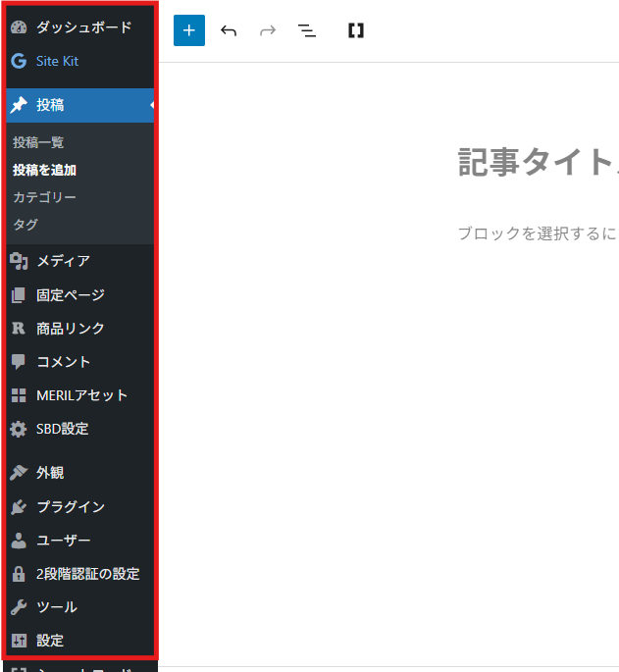
Task: Click the SBD設定 gear icon
Action: [19, 429]
